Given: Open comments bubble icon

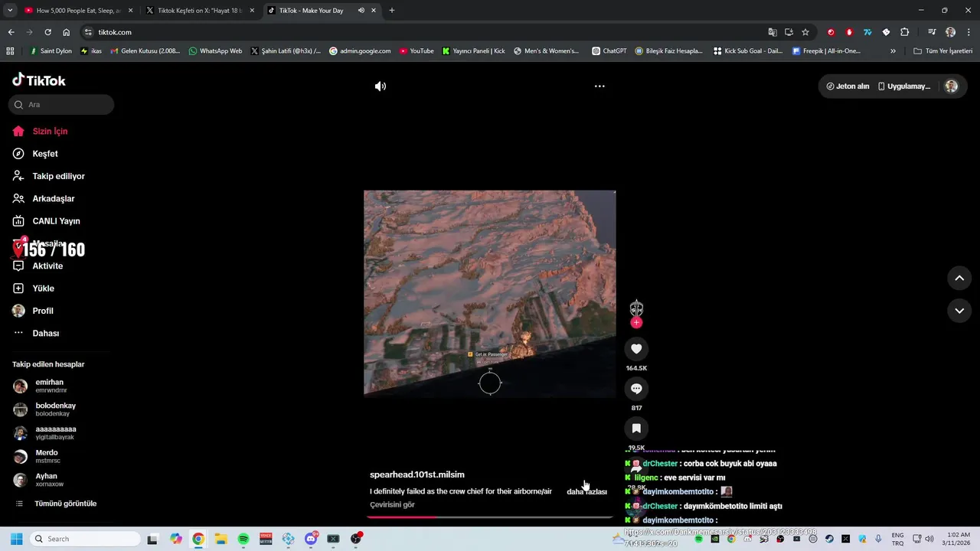Looking at the screenshot, I should (636, 389).
